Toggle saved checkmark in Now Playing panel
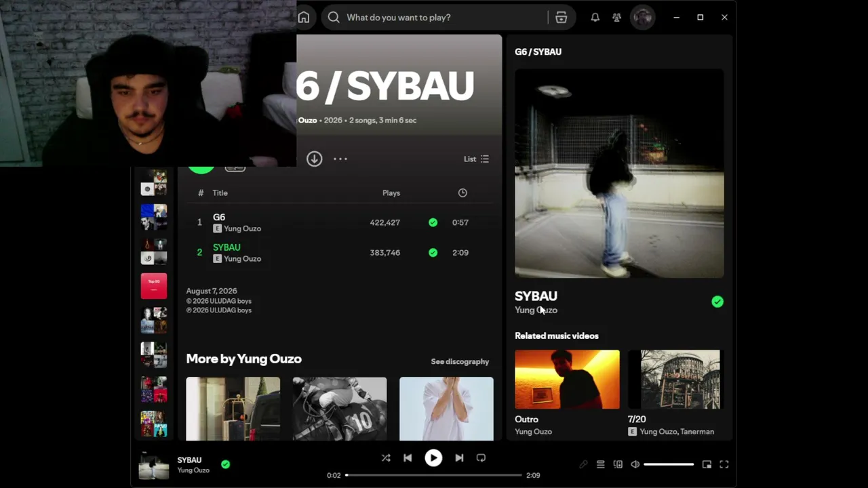This screenshot has height=488, width=868. (x=717, y=302)
